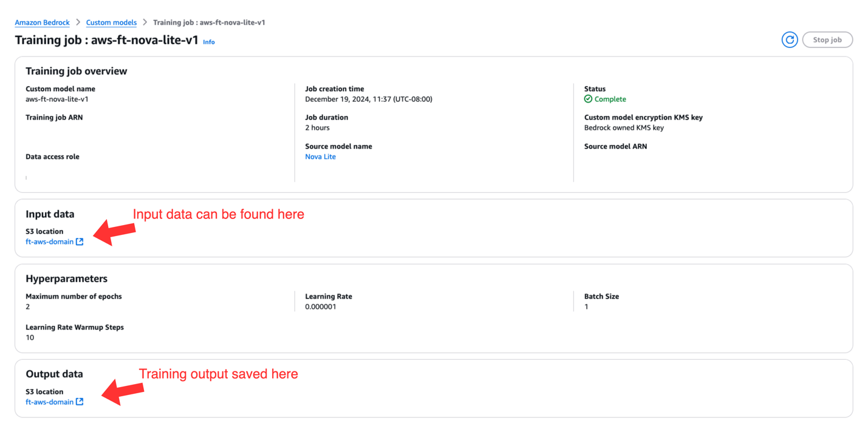Click the breadcrumb chevron after Amazon Bedrock
Viewport: 868px width, 429px height.
[x=78, y=22]
